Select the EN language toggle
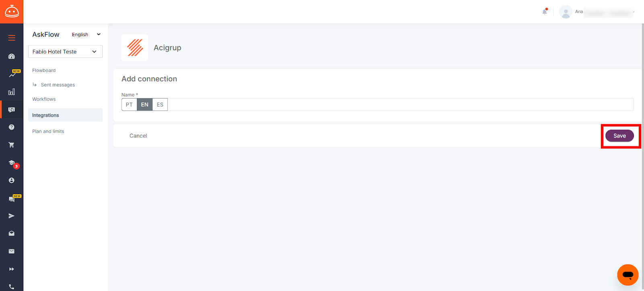This screenshot has width=644, height=291. pos(144,105)
